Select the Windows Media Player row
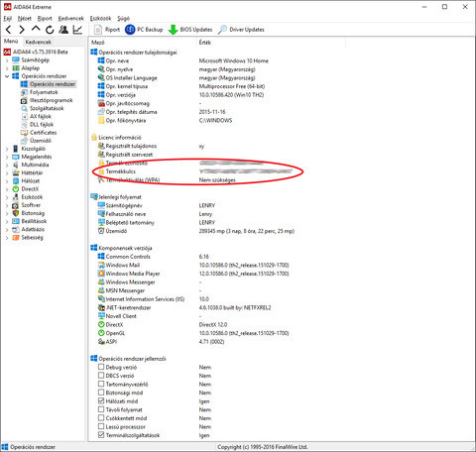Viewport: 476px width, 452px height. pyautogui.click(x=193, y=274)
